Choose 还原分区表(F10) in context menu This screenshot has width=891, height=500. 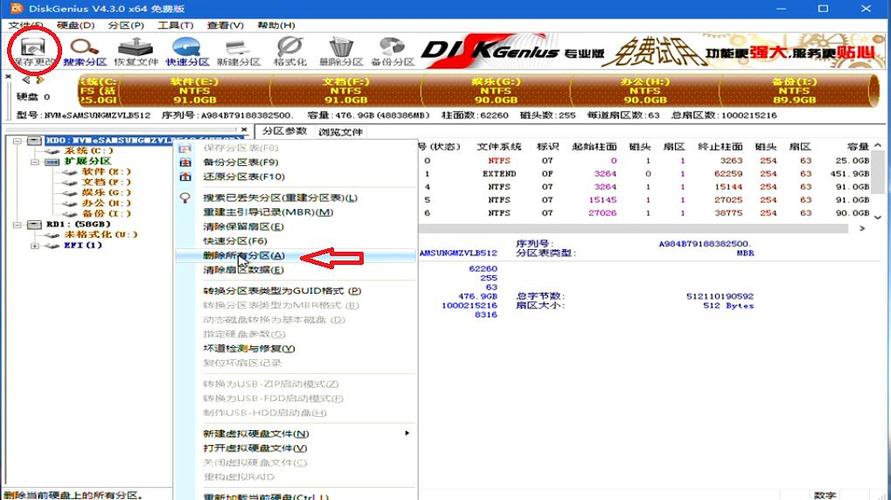[244, 177]
